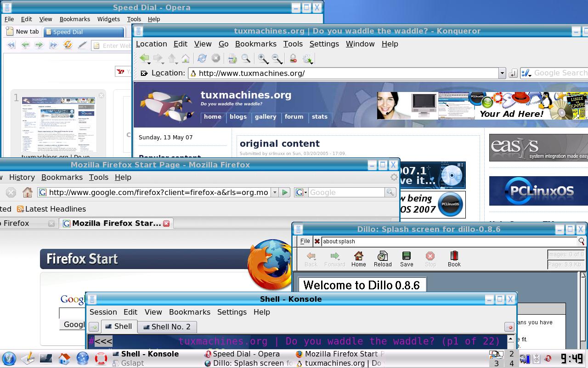The height and width of the screenshot is (368, 588).
Task: Click Firefox search bar magnifier icon
Action: [390, 192]
